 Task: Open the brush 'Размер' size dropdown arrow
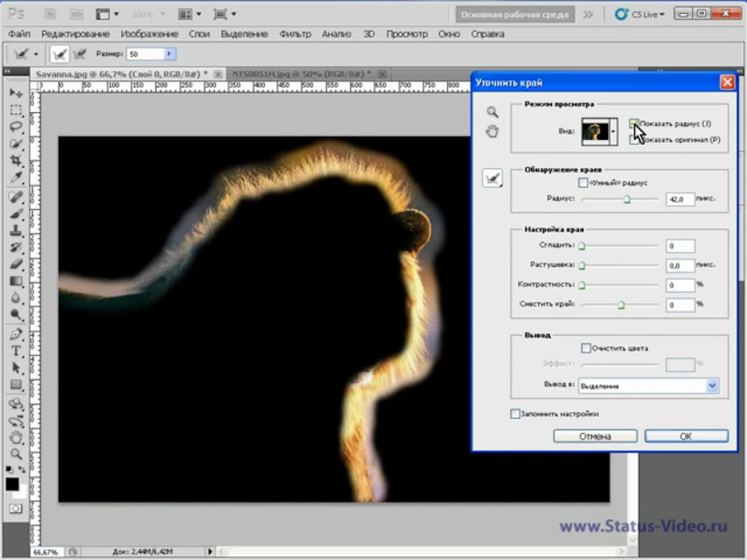tap(169, 54)
